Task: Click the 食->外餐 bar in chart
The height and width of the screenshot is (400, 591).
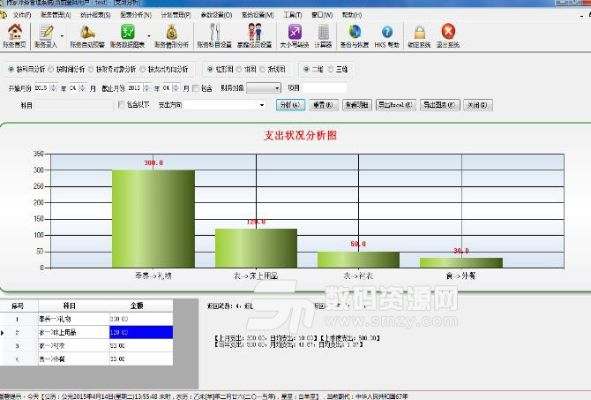Action: tap(461, 263)
